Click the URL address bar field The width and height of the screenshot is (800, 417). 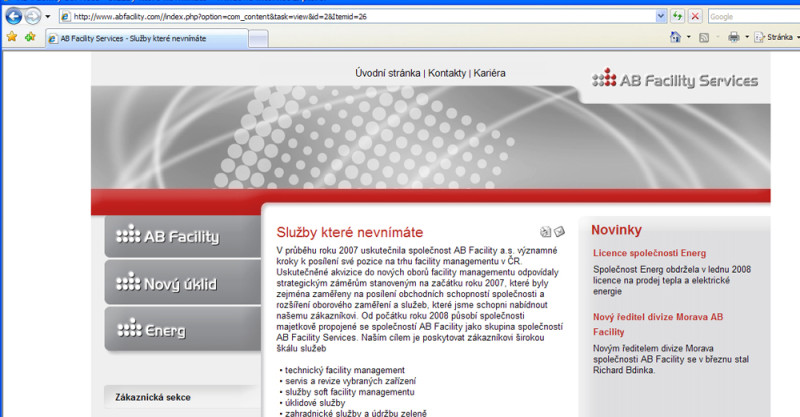pyautogui.click(x=357, y=16)
